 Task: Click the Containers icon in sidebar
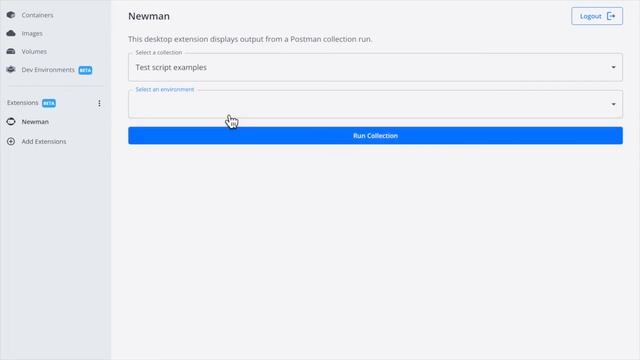(x=11, y=15)
